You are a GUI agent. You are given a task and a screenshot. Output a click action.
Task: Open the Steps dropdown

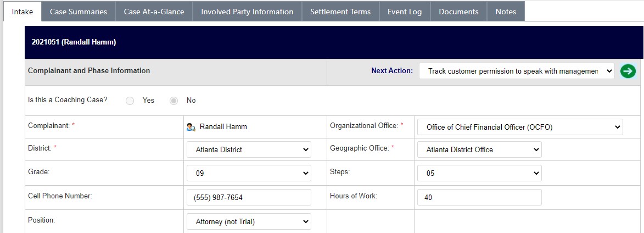pyautogui.click(x=479, y=173)
